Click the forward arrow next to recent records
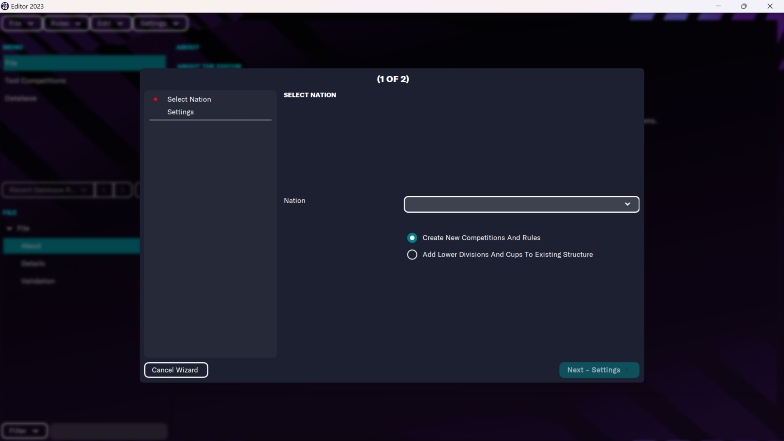Viewport: 784px width, 441px height. click(x=122, y=190)
